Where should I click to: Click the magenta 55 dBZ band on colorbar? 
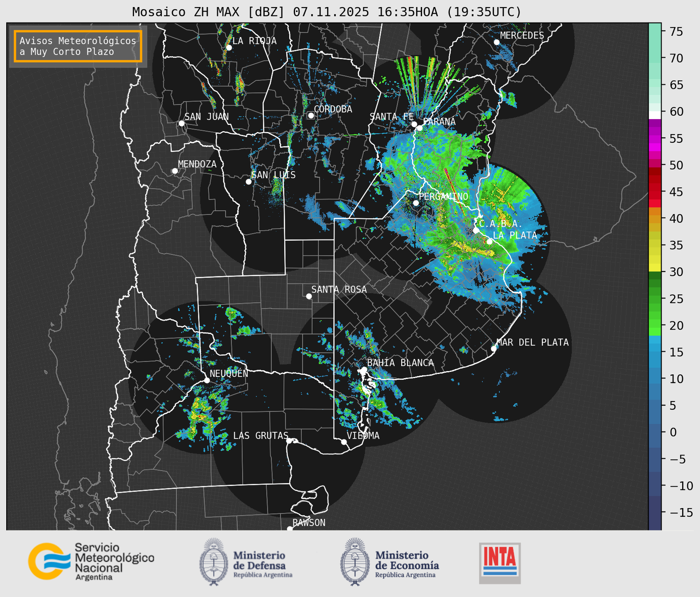(655, 139)
